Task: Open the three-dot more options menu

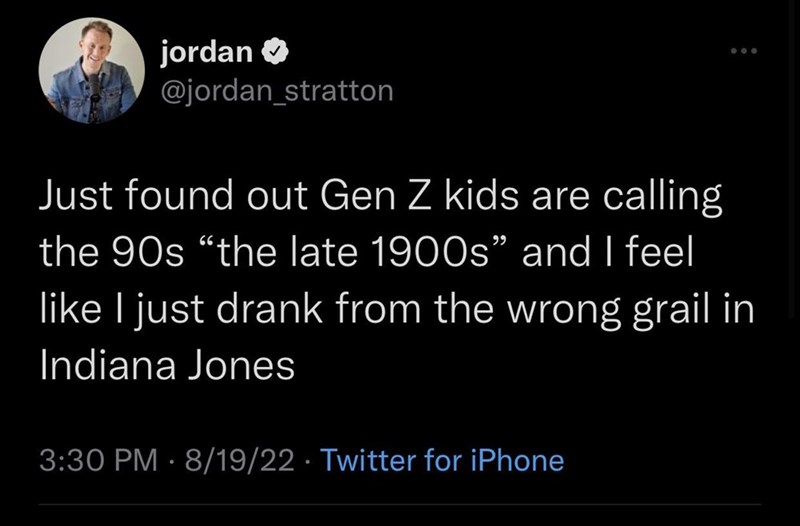Action: [740, 51]
